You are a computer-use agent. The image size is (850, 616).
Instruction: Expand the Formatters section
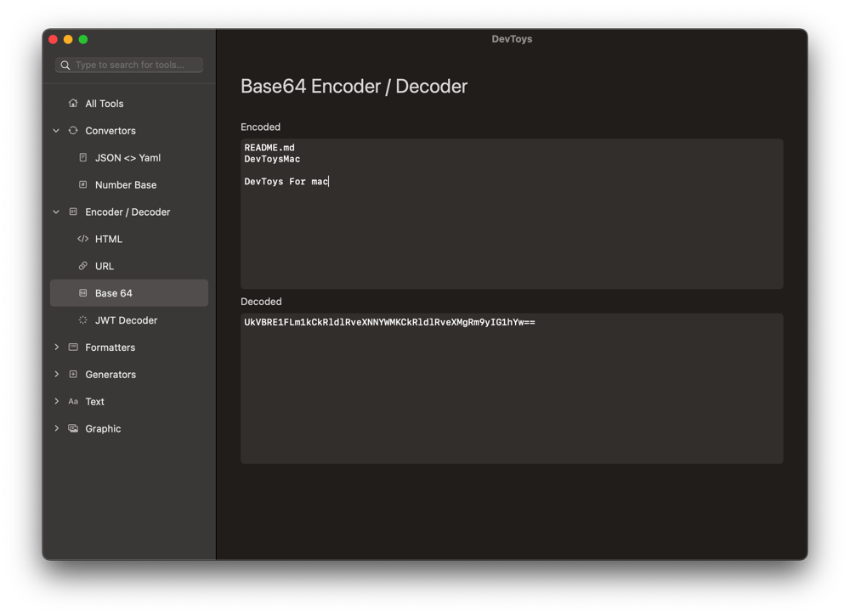pos(56,348)
